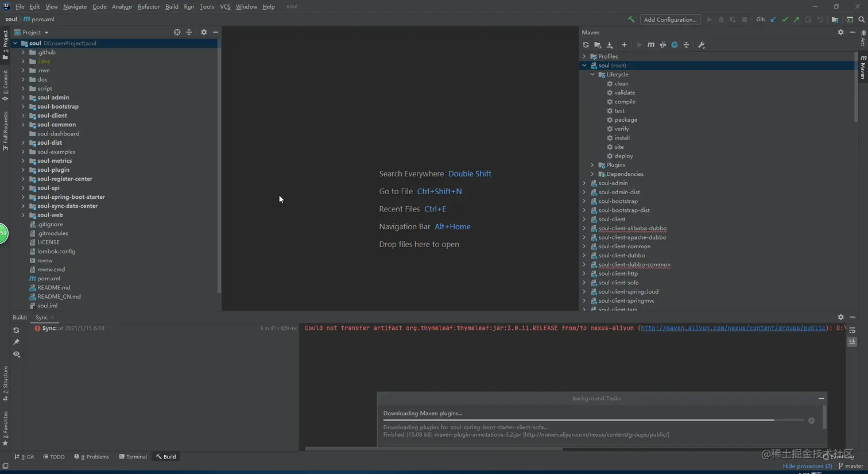Screen dimensions: 868x474
Task: Open the TODO tool tab
Action: click(54, 457)
